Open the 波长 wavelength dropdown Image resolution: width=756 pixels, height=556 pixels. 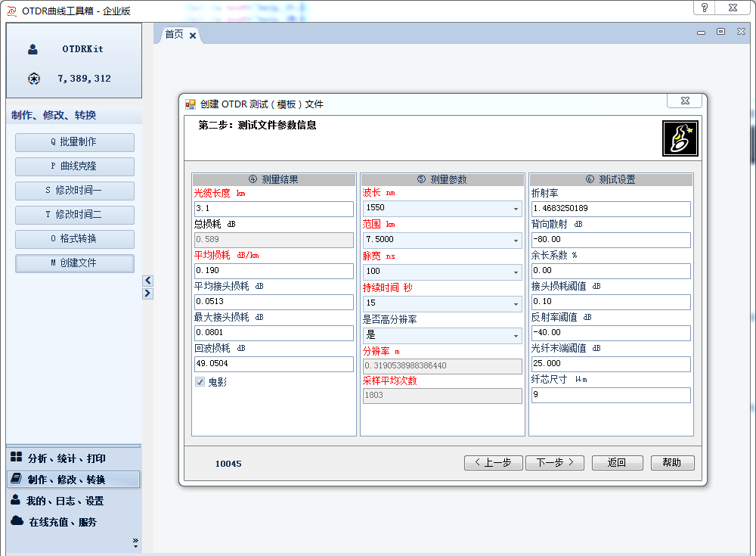517,208
